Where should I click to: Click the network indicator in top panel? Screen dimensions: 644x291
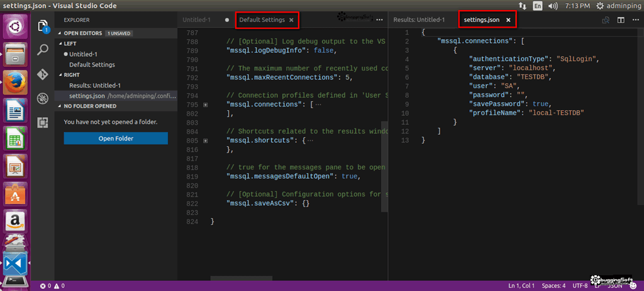pyautogui.click(x=523, y=6)
